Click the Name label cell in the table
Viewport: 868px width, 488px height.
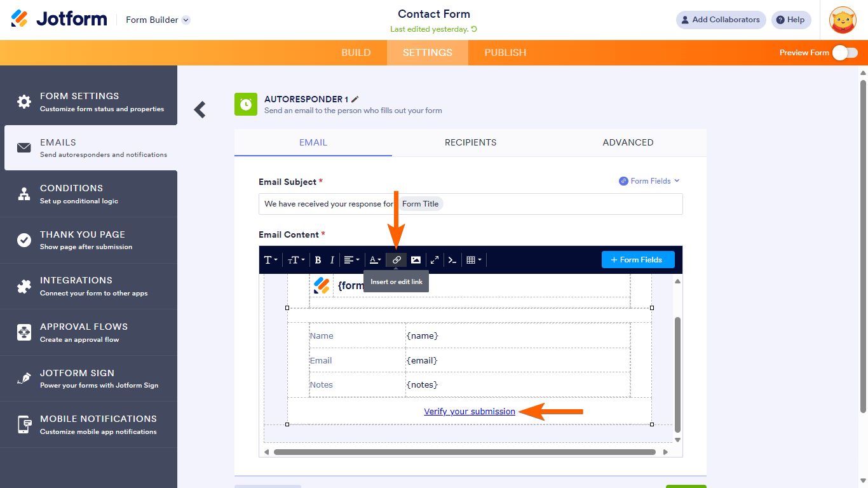tap(358, 335)
